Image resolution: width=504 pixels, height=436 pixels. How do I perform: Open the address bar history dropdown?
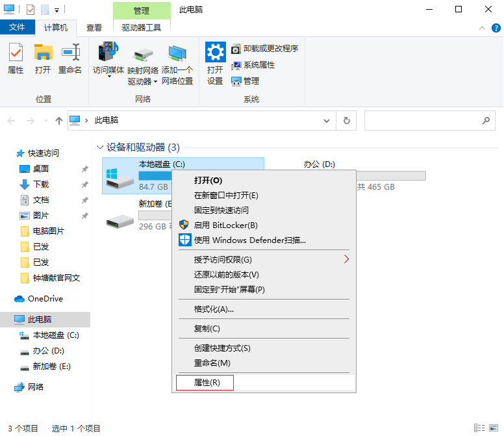[327, 120]
